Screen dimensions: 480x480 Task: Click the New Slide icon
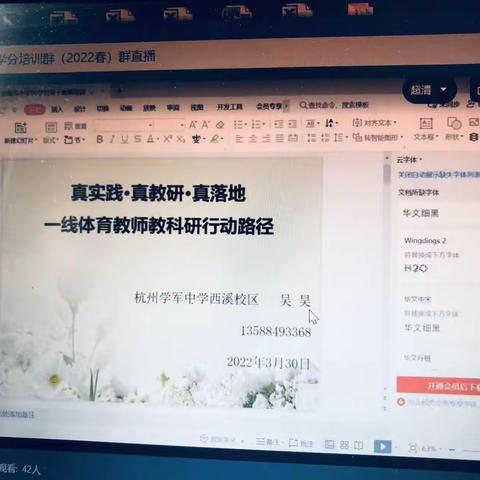(x=20, y=128)
